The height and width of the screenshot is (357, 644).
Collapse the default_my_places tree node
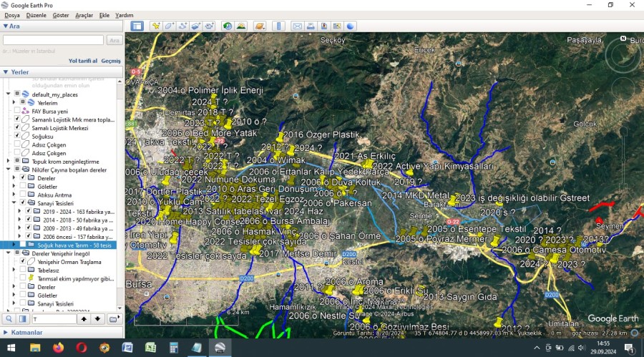coord(8,94)
